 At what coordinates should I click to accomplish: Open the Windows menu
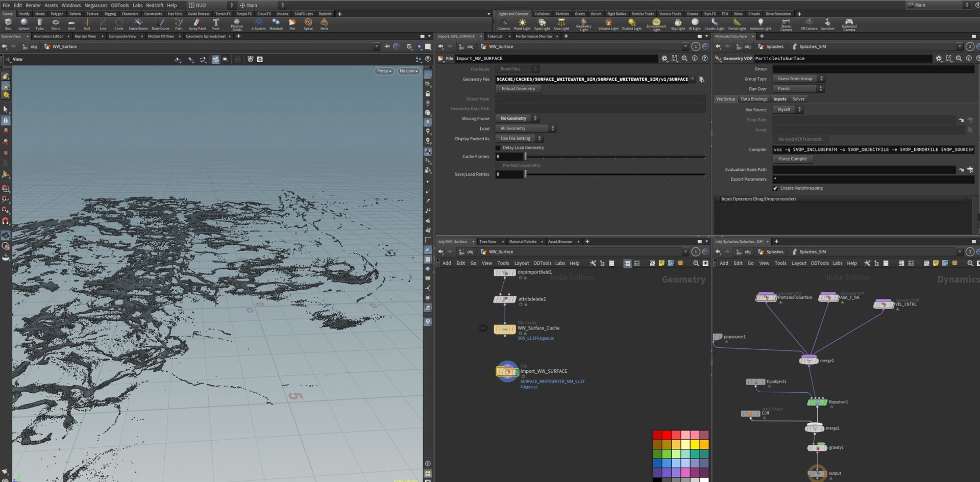click(x=71, y=5)
